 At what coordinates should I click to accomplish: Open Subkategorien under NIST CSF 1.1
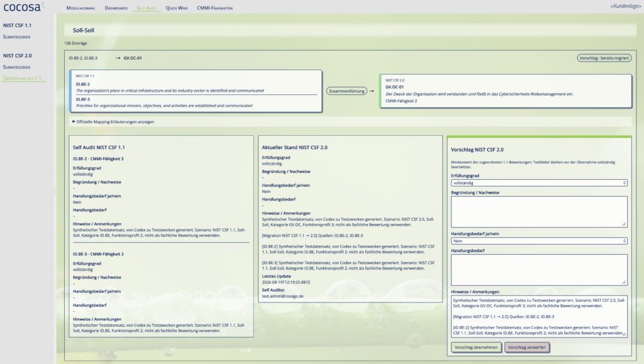pos(17,37)
